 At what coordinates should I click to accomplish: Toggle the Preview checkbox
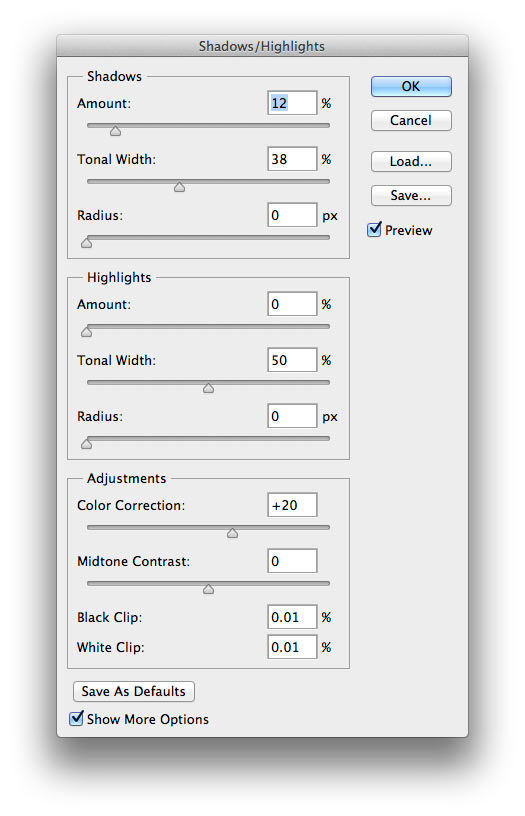[375, 230]
